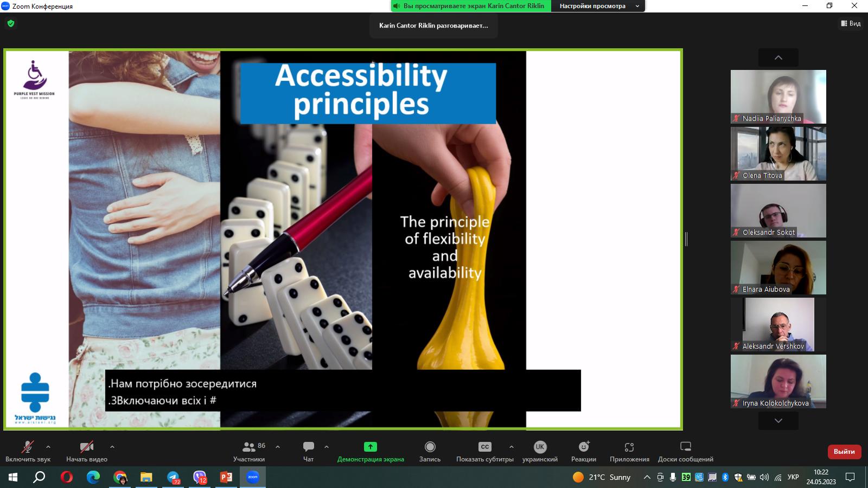868x488 pixels.
Task: Open the Вид view layout button
Action: 851,23
